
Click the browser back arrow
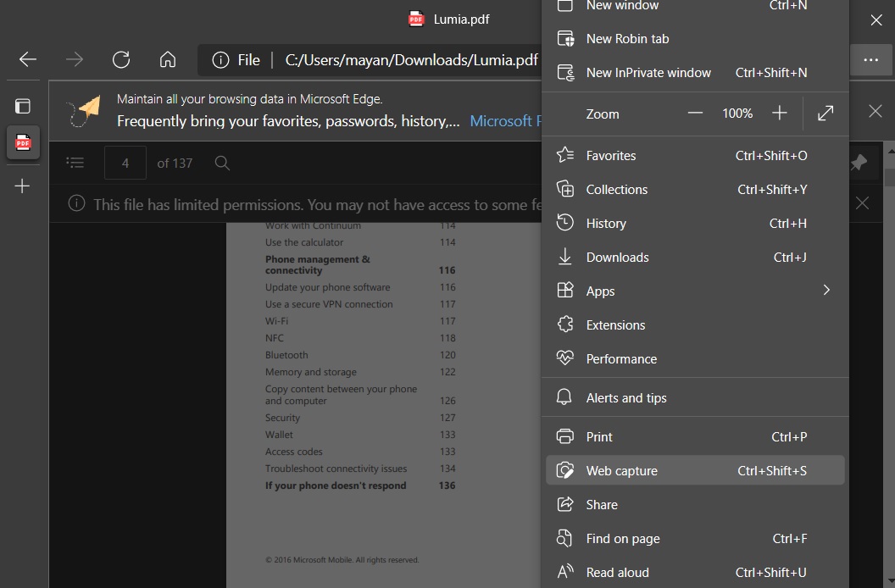coord(28,59)
